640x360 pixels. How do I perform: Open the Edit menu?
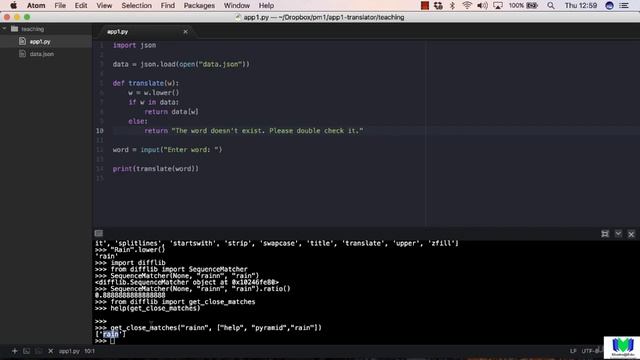(x=81, y=5)
